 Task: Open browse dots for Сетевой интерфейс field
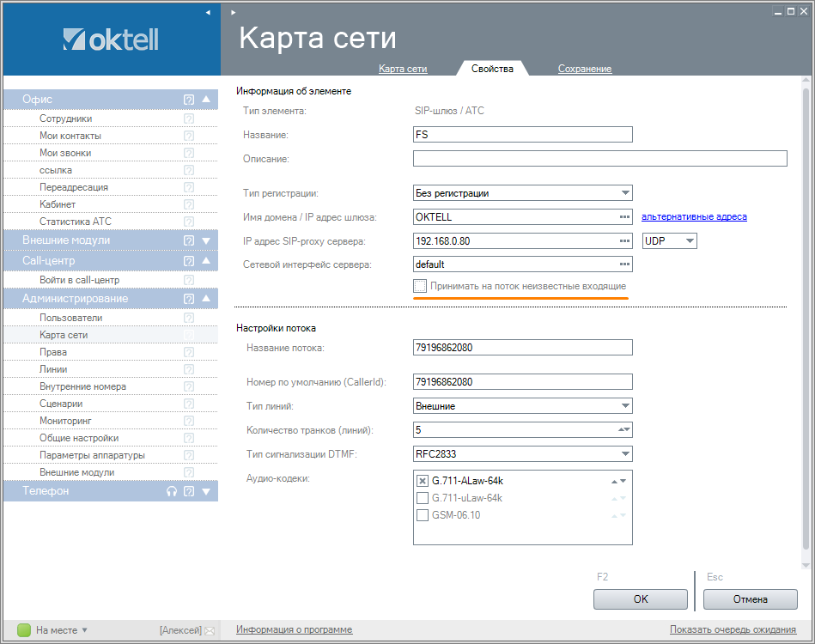tap(624, 264)
